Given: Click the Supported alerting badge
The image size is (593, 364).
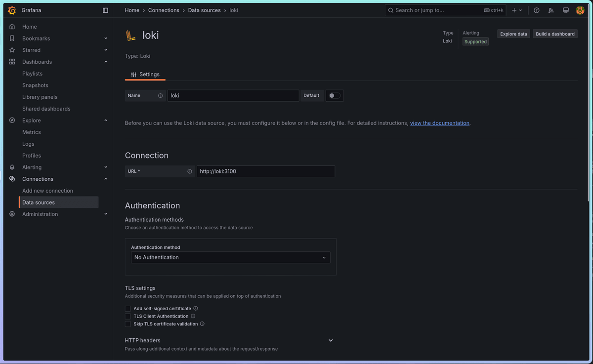Looking at the screenshot, I should [x=475, y=42].
